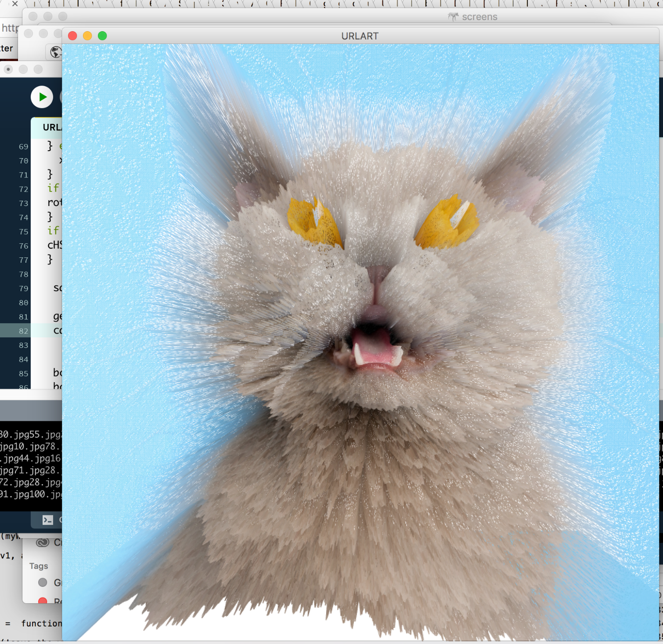Click the URLART window title
The image size is (663, 644).
[360, 36]
